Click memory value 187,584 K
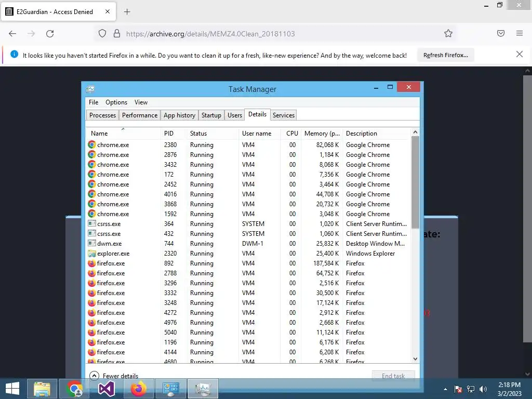Viewport: 532px width, 399px height. pos(326,263)
